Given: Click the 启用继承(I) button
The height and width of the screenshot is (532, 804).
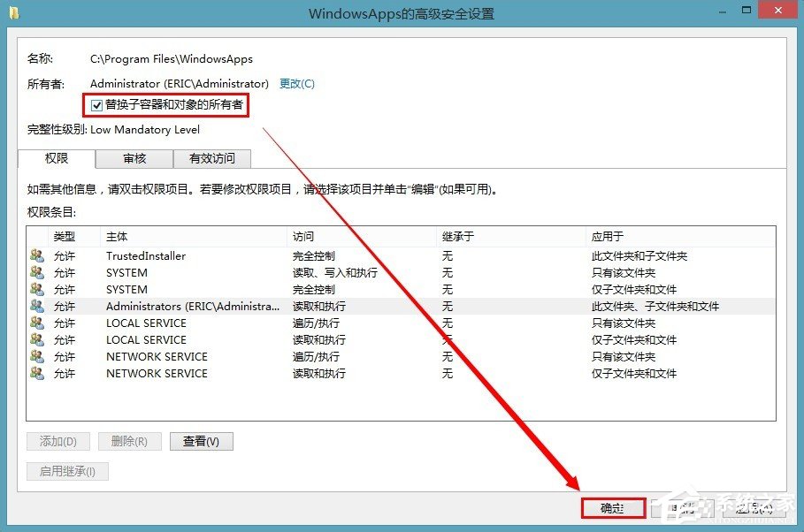Looking at the screenshot, I should (x=66, y=470).
